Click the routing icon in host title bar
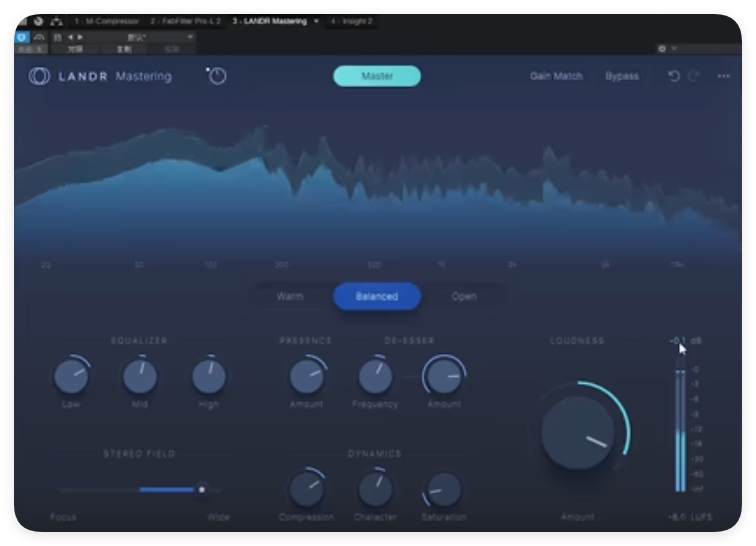The image size is (756, 546). click(x=56, y=21)
